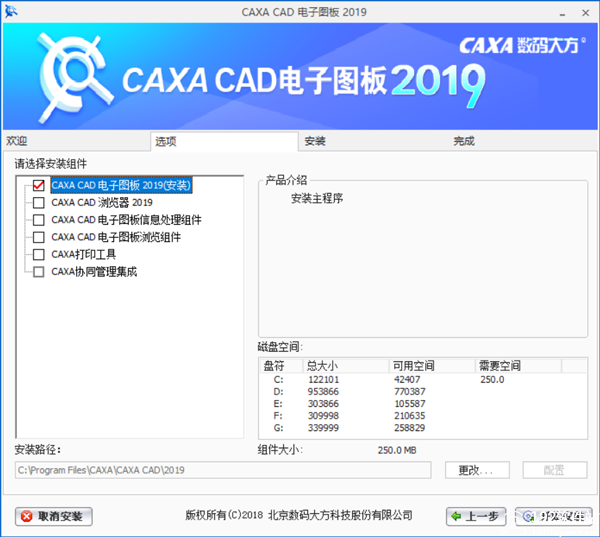This screenshot has width=600, height=537.
Task: Enable the CAXA协同管理集成 checkbox
Action: 39,272
